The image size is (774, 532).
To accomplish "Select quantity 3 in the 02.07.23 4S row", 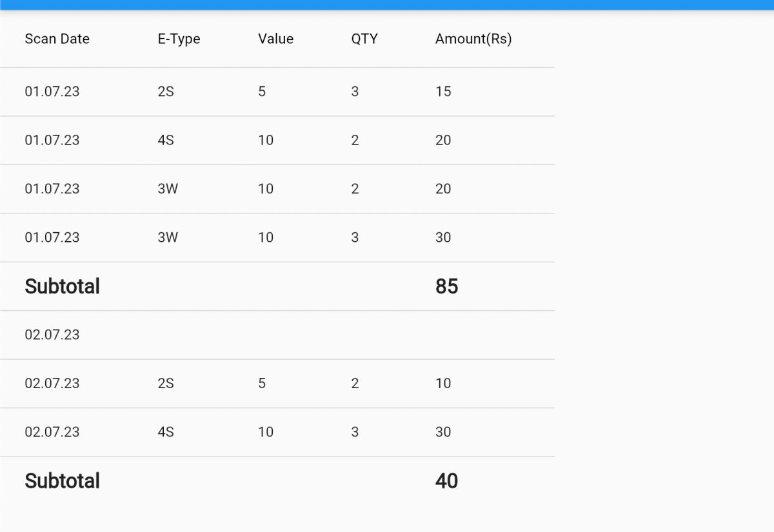I will 355,432.
